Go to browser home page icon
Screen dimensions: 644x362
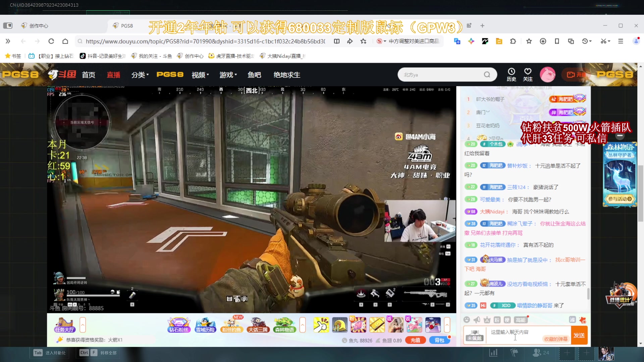(x=65, y=41)
